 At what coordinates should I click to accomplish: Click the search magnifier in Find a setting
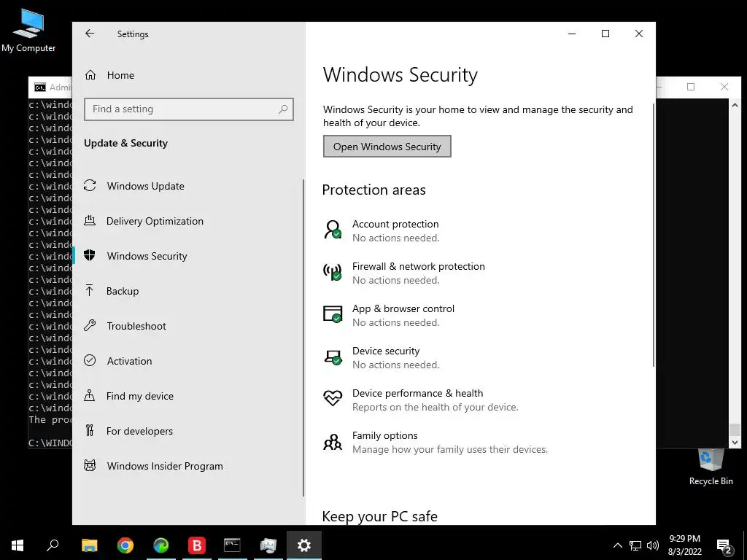tap(283, 109)
